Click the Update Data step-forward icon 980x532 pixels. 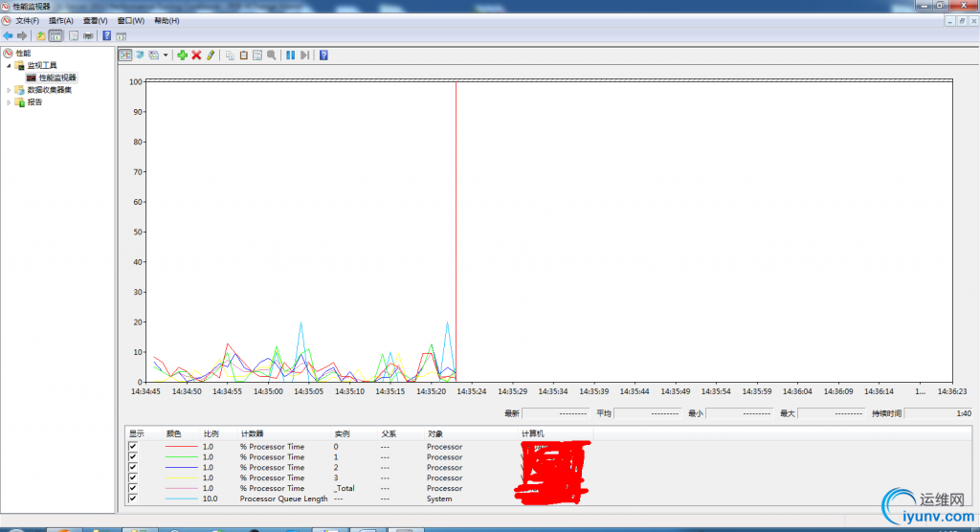(304, 55)
